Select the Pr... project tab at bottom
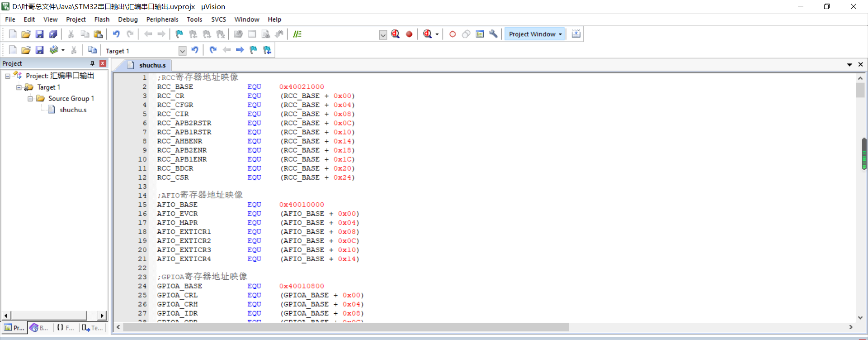This screenshot has height=340, width=868. point(14,328)
